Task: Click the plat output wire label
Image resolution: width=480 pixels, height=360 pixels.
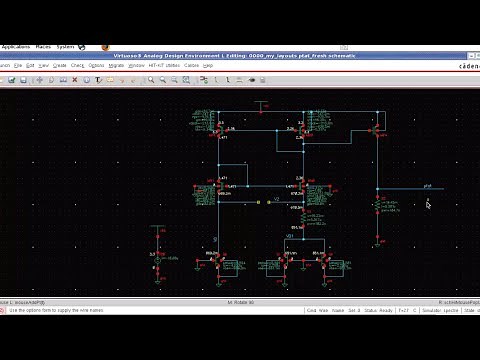Action: 427,186
